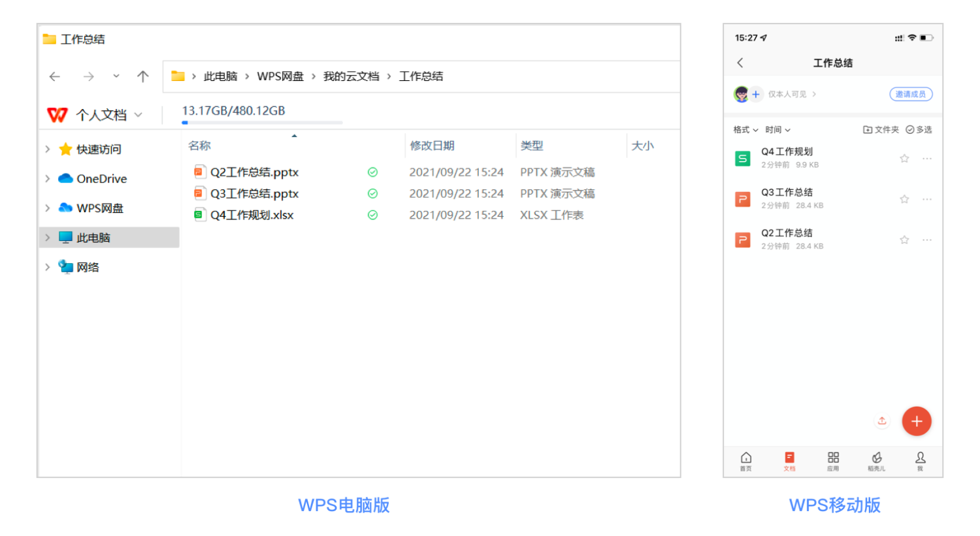Select file Q2工作总结.pptx
980x536 pixels.
click(x=254, y=172)
